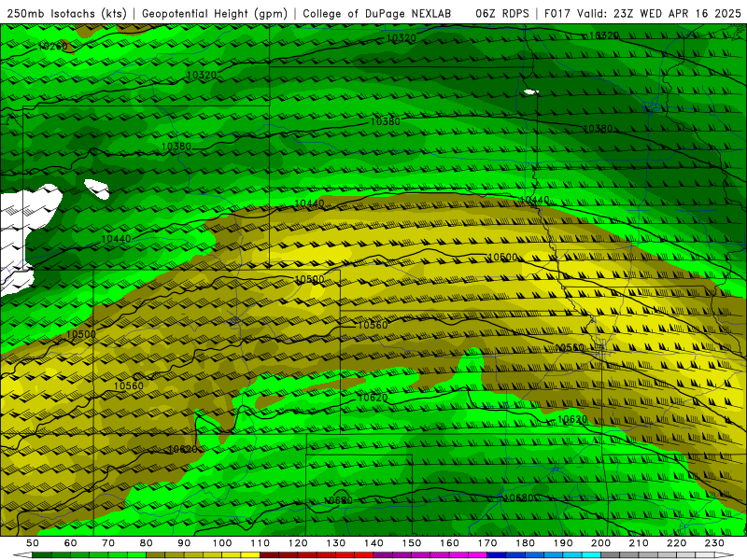Select the 170 kt label on the color scale

487,543
